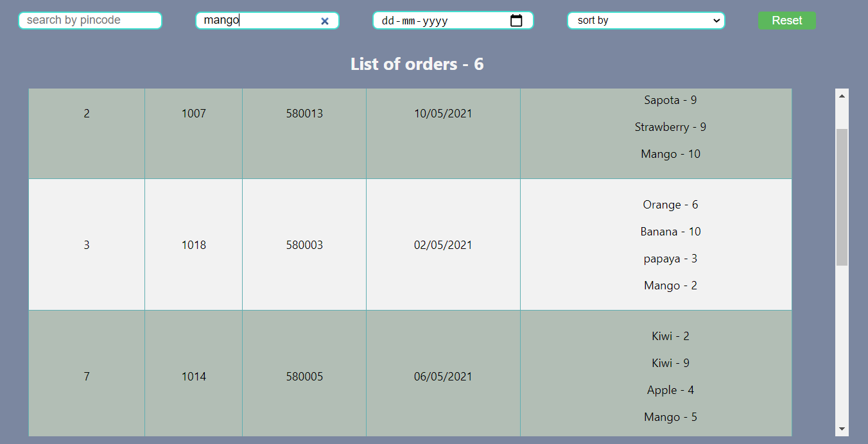The image size is (868, 444).
Task: Click the List of orders heading
Action: (x=417, y=64)
